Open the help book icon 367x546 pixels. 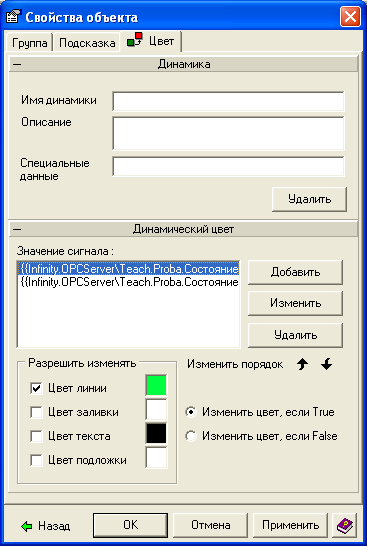click(345, 525)
